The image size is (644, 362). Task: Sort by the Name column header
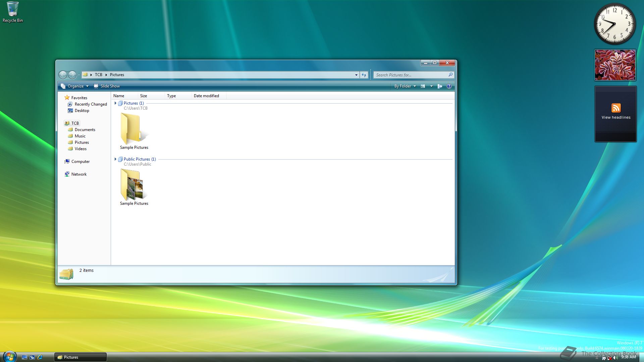[124, 96]
